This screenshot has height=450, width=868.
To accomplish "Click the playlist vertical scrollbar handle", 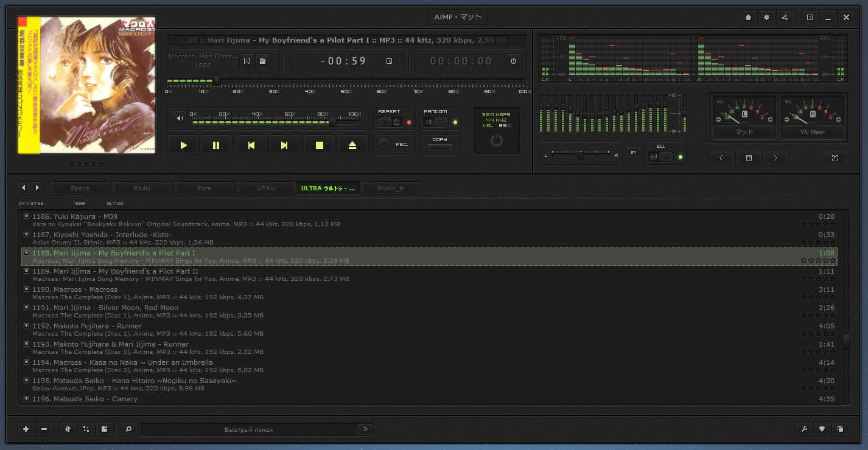I will (x=846, y=342).
